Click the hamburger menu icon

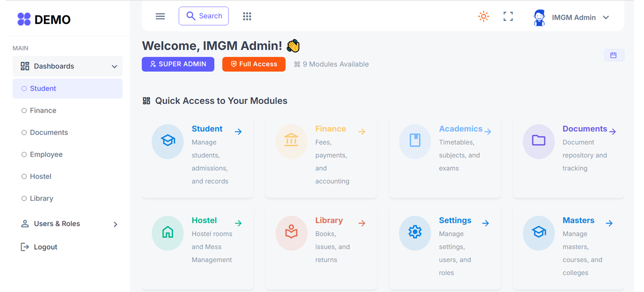(x=160, y=16)
